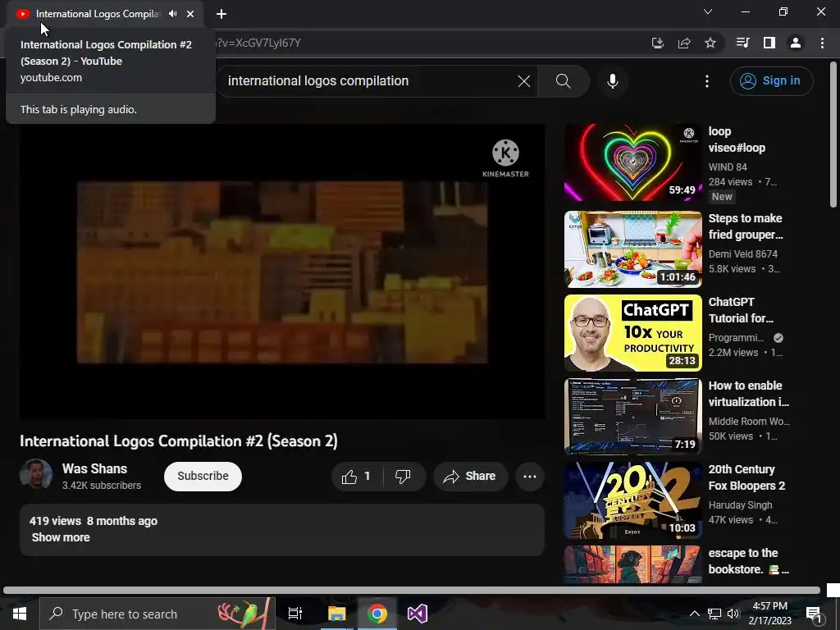
Task: Open the loop viseo#loop heart thumbnail
Action: (x=632, y=162)
